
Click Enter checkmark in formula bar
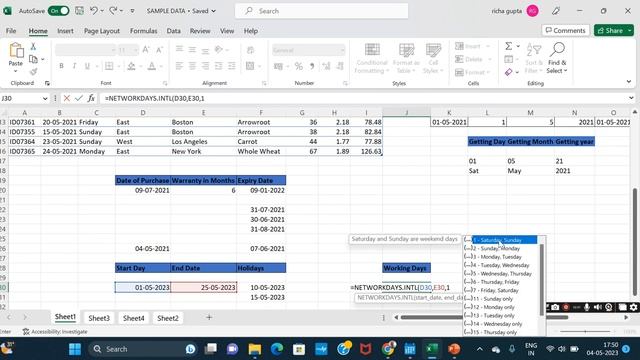pyautogui.click(x=79, y=98)
